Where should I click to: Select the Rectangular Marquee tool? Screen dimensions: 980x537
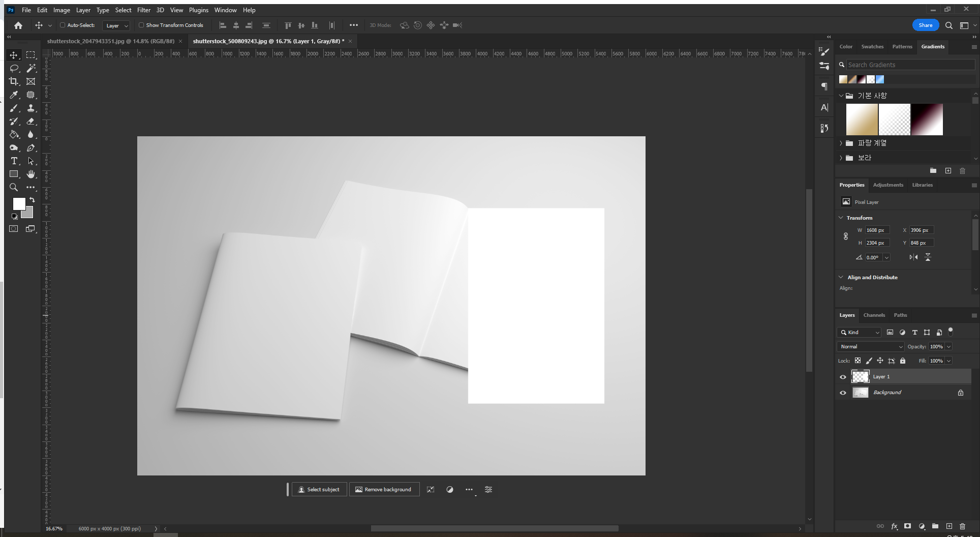click(x=31, y=55)
